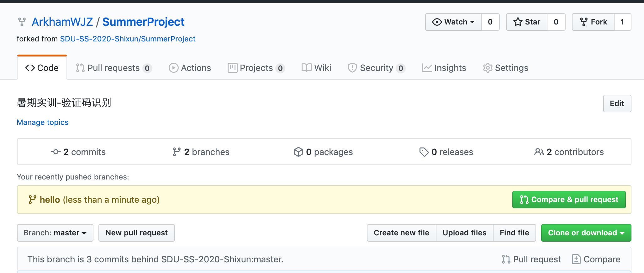Open the ArkhamWJZ user profile link

[62, 22]
